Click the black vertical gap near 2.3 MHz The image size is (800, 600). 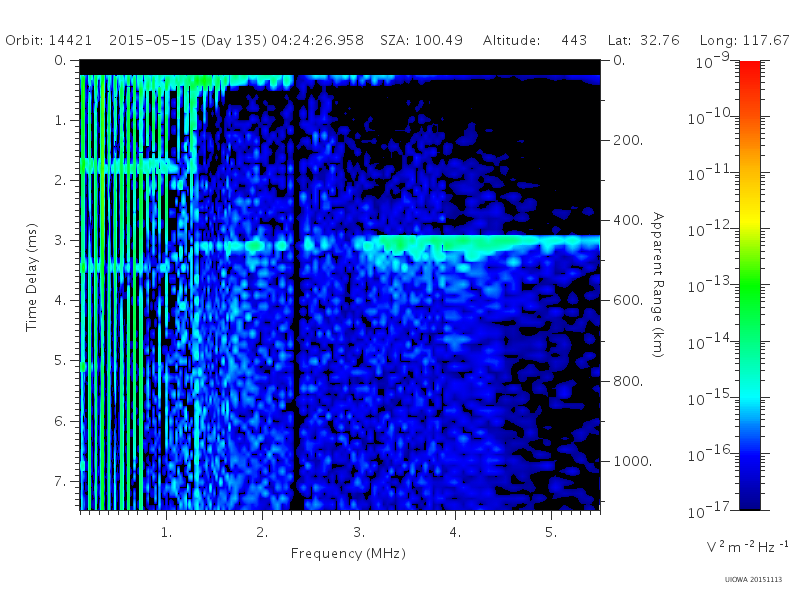[x=296, y=291]
